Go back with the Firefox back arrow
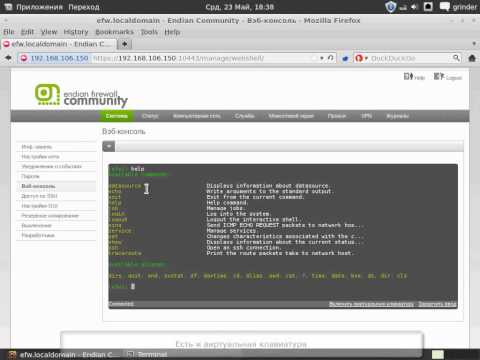This screenshot has height=360, width=480. point(8,58)
